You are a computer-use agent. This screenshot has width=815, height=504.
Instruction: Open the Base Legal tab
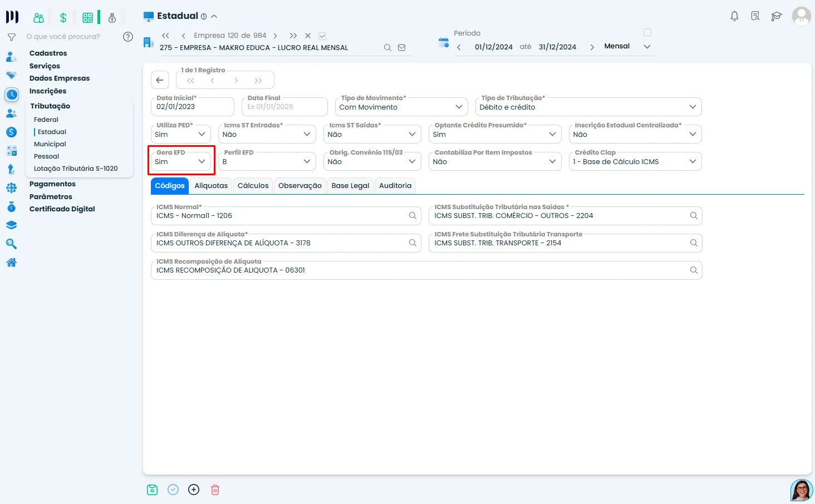[x=350, y=186]
